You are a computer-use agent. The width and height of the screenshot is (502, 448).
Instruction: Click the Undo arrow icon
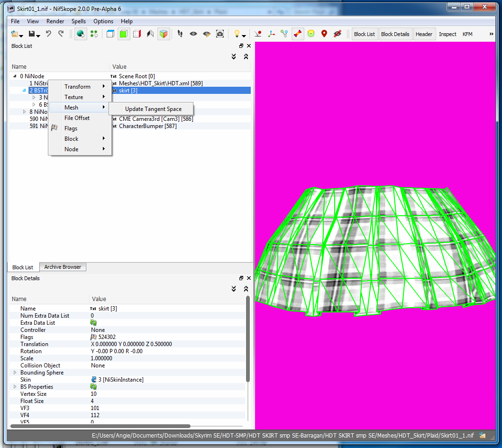[48, 34]
